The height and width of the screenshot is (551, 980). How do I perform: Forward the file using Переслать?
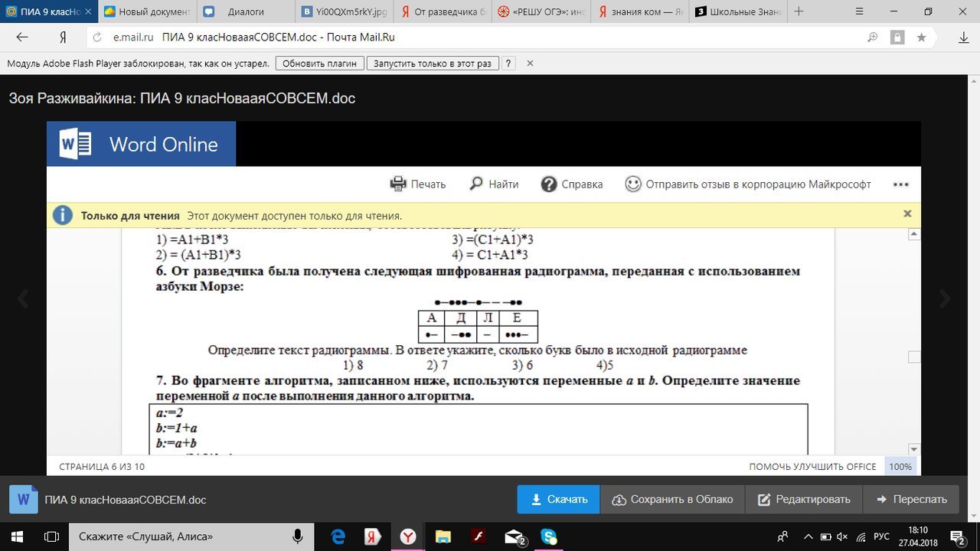coord(911,499)
